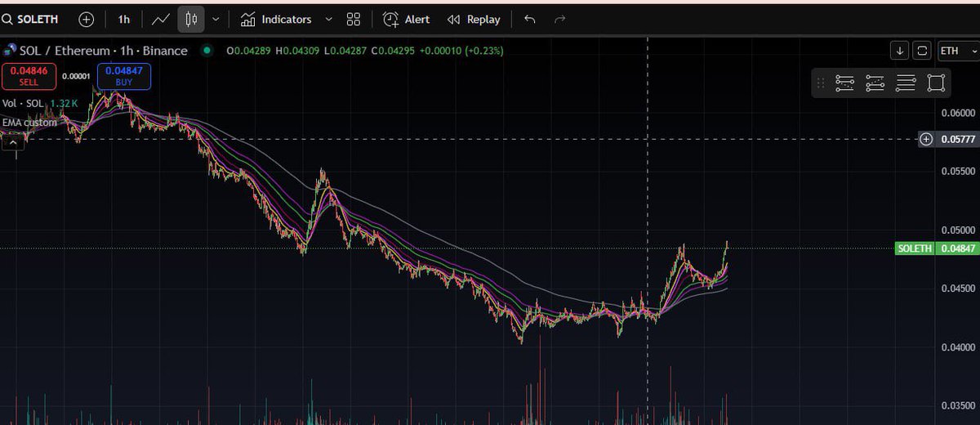
Task: Click the down arrow button near ETH
Action: (x=899, y=51)
